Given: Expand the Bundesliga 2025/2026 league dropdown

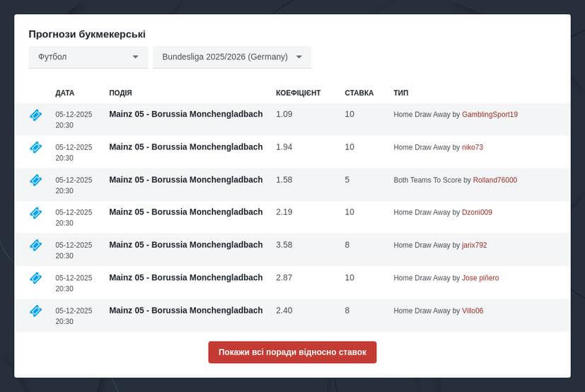Looking at the screenshot, I should [225, 57].
